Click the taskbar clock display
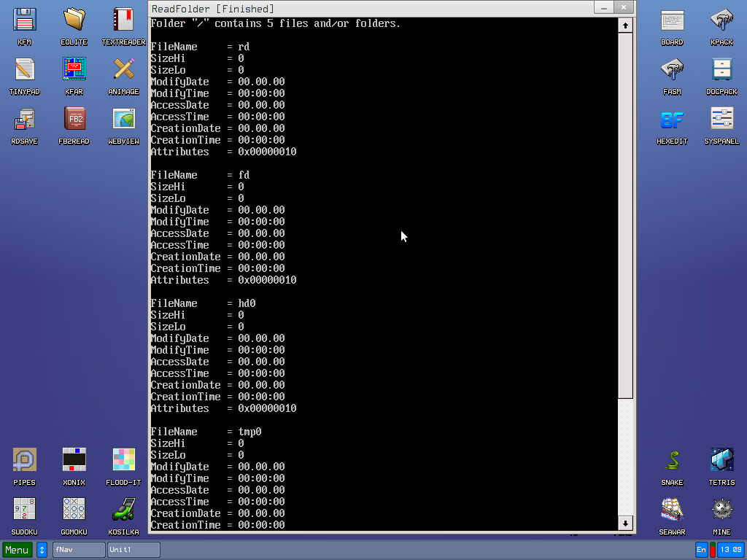Image resolution: width=747 pixels, height=560 pixels. (730, 550)
